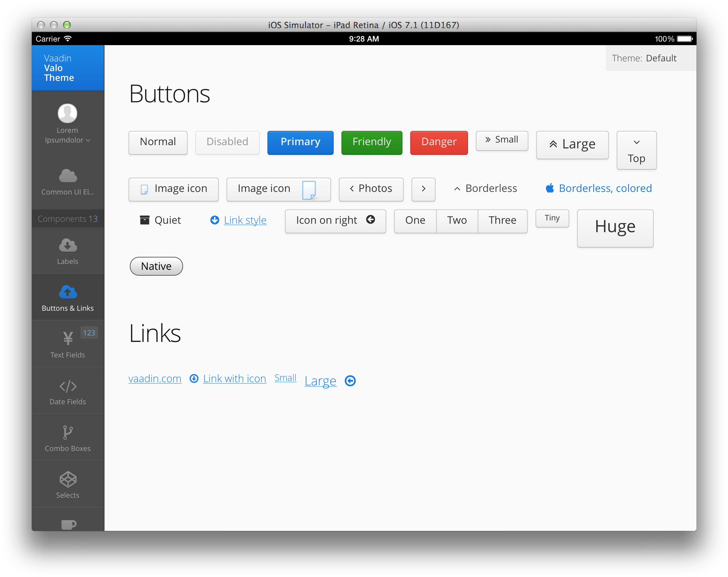The width and height of the screenshot is (728, 577).
Task: Select the Two segment button
Action: click(457, 220)
